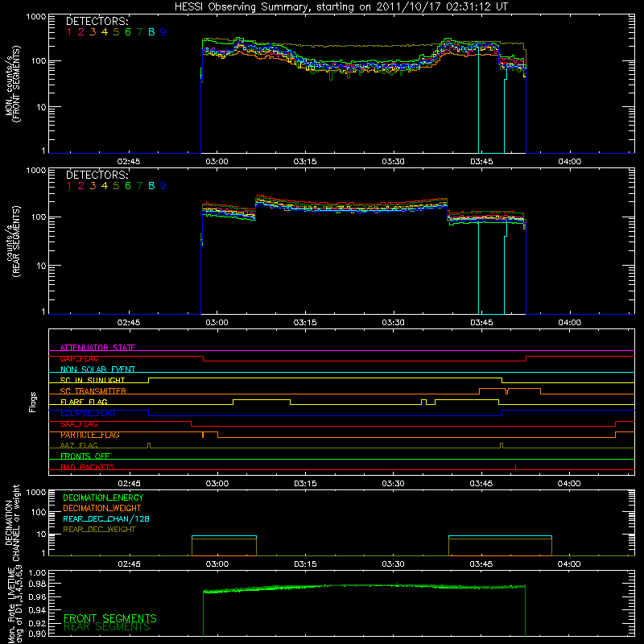The image size is (644, 644).
Task: Select dark green detector 7 in front segments legend
Action: click(139, 32)
